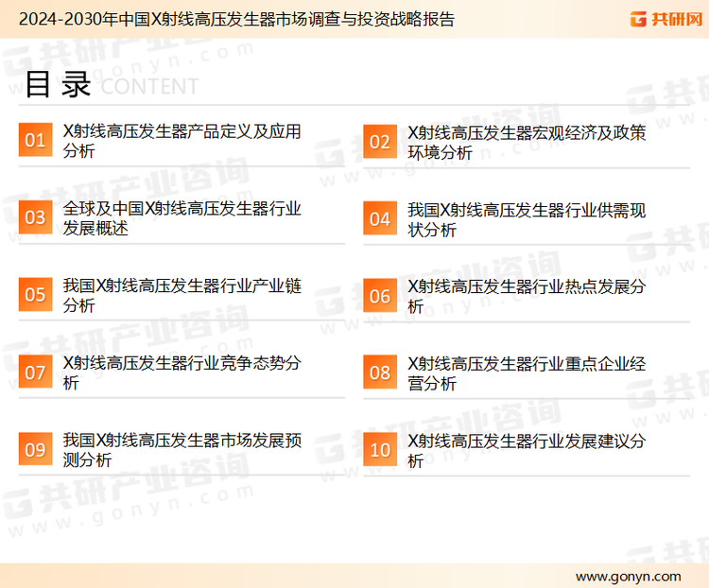709x588 pixels.
Task: Click the 2024-2030年 report title text
Action: (236, 19)
